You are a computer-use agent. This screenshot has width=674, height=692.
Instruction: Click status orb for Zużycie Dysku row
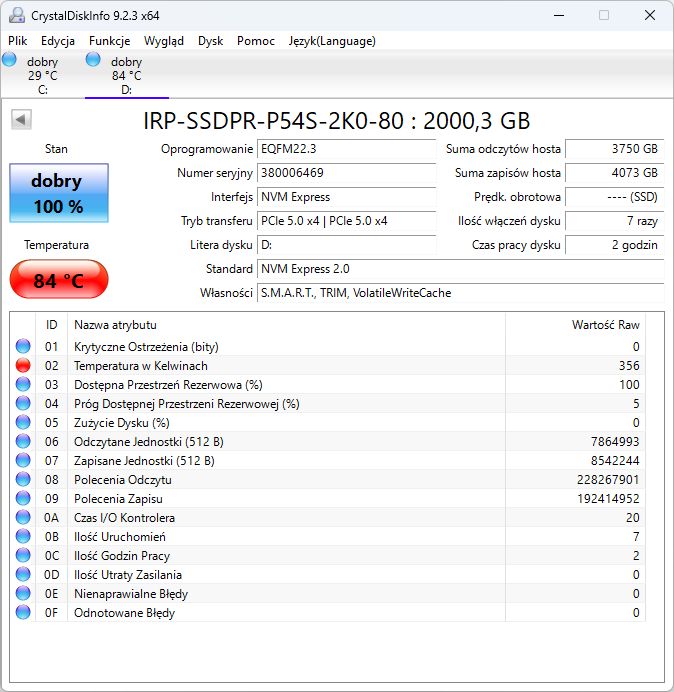23,422
